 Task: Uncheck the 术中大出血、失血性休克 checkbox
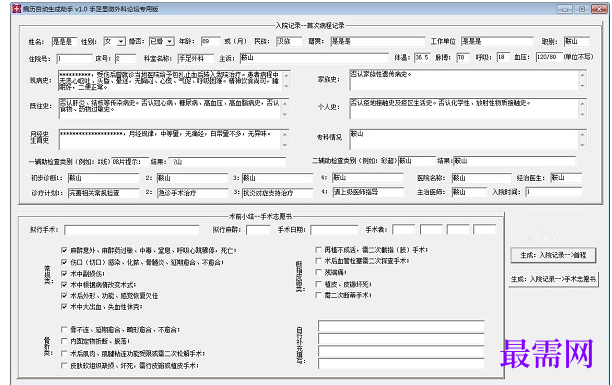coord(64,307)
